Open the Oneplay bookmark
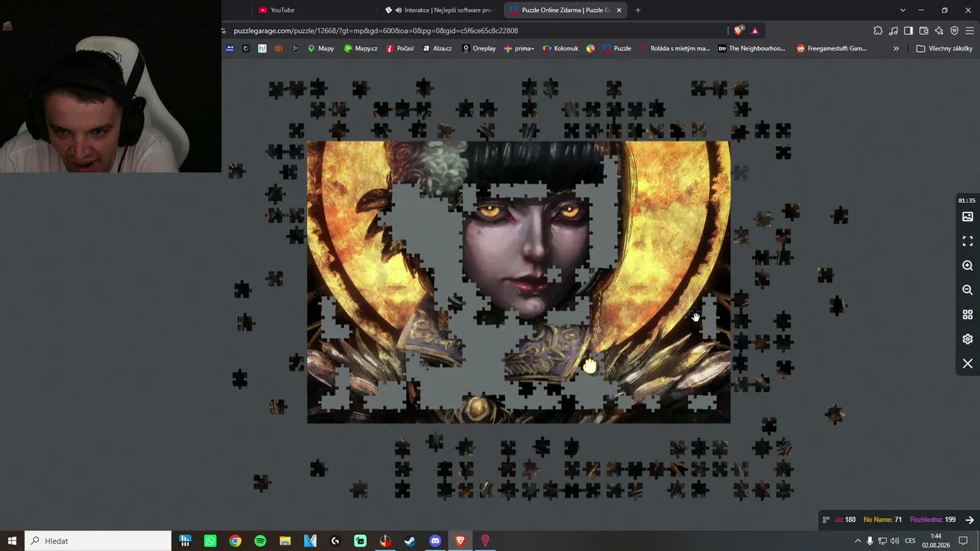Viewport: 980px width, 551px height. click(x=479, y=48)
